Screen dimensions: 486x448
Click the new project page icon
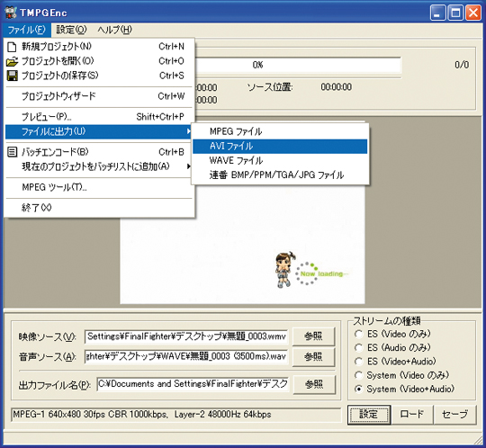tap(12, 47)
